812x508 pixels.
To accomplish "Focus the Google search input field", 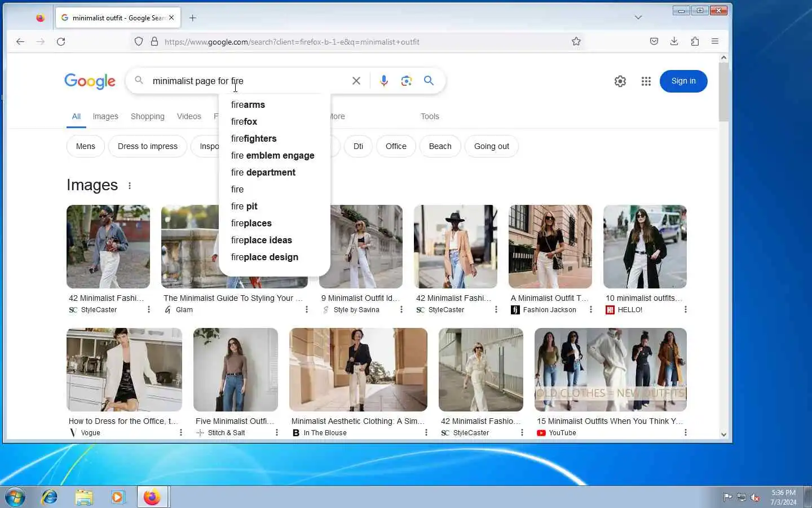I will click(248, 81).
